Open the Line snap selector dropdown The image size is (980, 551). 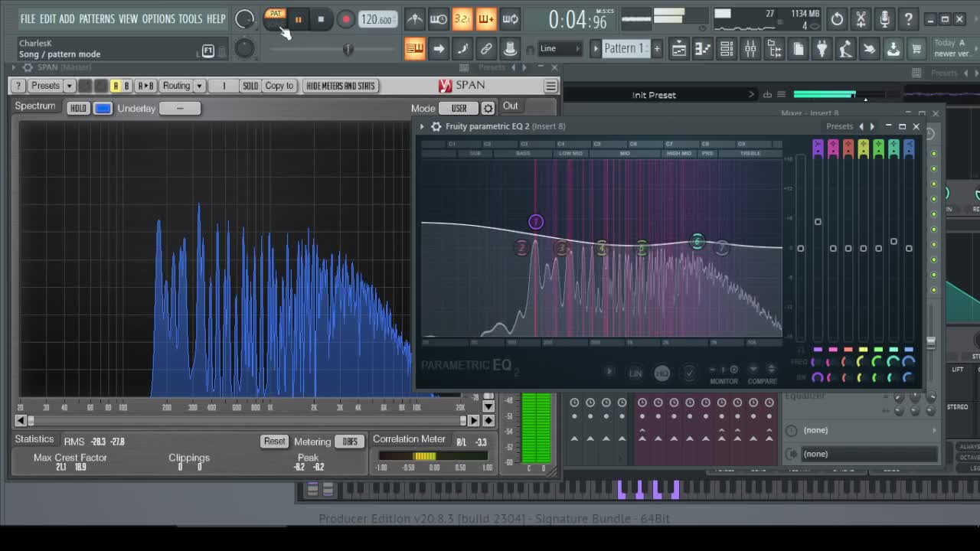560,49
